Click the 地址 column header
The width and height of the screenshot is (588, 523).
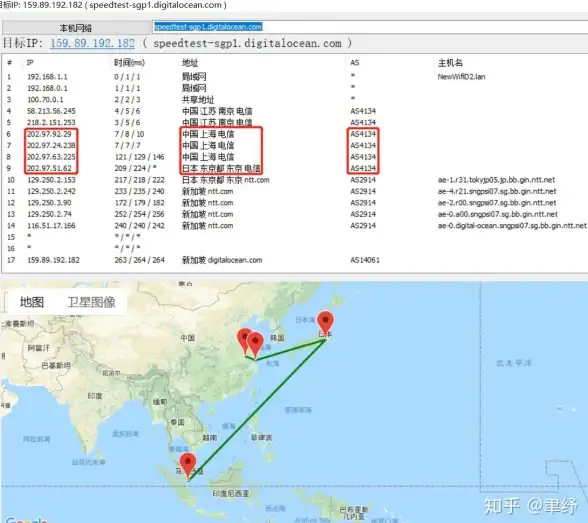[x=190, y=63]
